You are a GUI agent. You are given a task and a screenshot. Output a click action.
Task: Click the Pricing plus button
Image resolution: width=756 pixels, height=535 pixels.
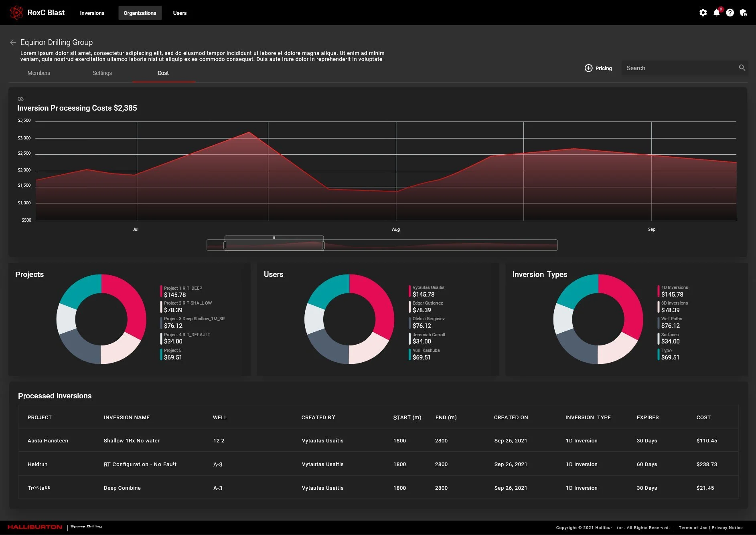tap(598, 68)
